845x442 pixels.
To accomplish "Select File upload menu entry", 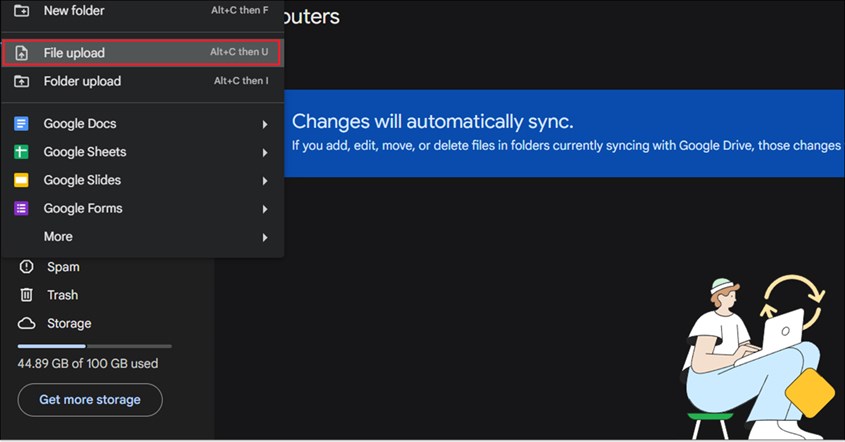I will pyautogui.click(x=142, y=53).
